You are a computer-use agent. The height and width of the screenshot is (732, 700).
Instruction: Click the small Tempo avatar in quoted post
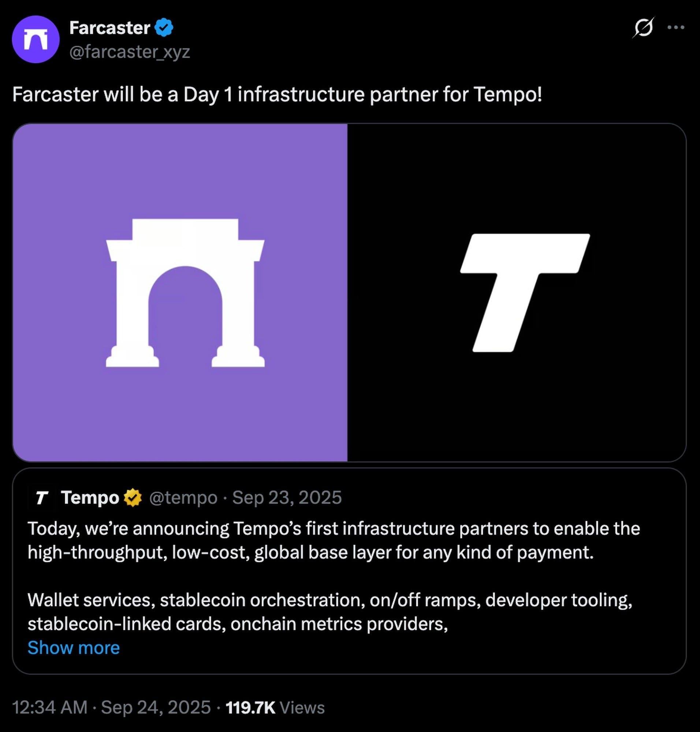point(41,498)
